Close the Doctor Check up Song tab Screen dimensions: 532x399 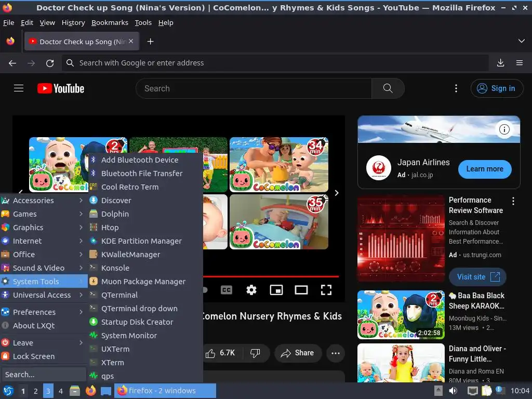(131, 41)
